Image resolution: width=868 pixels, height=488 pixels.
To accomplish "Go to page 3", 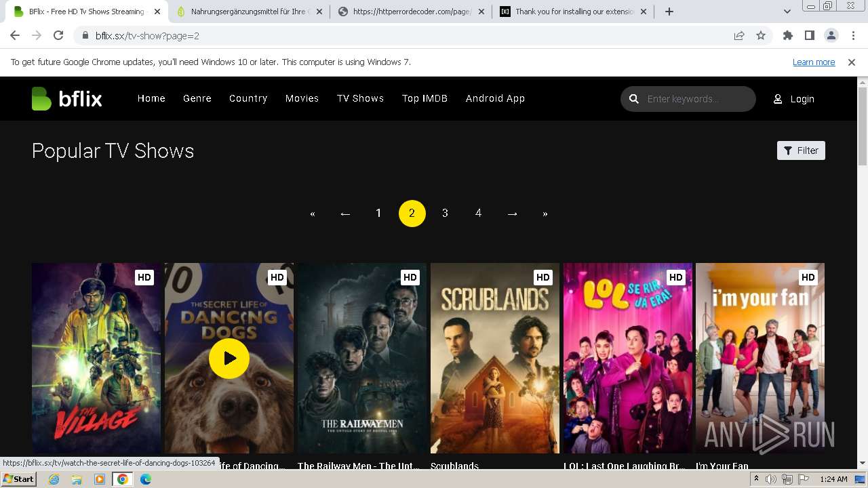I will pos(445,213).
